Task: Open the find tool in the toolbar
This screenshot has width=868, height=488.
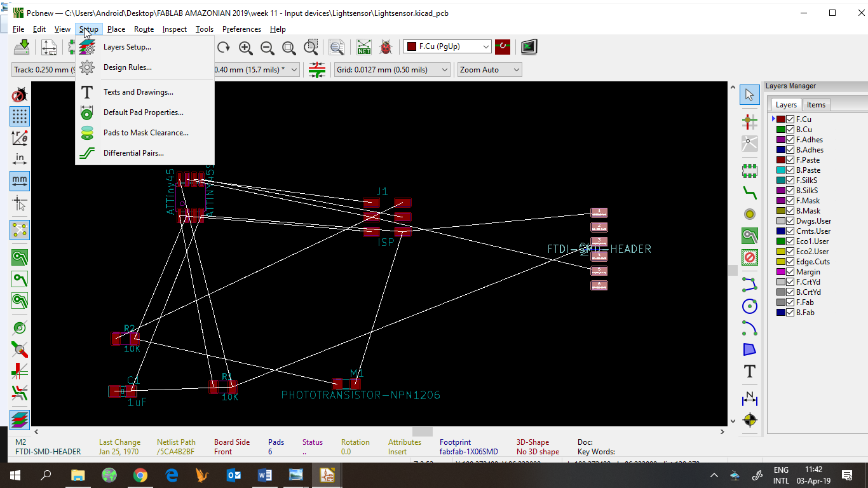Action: point(337,47)
